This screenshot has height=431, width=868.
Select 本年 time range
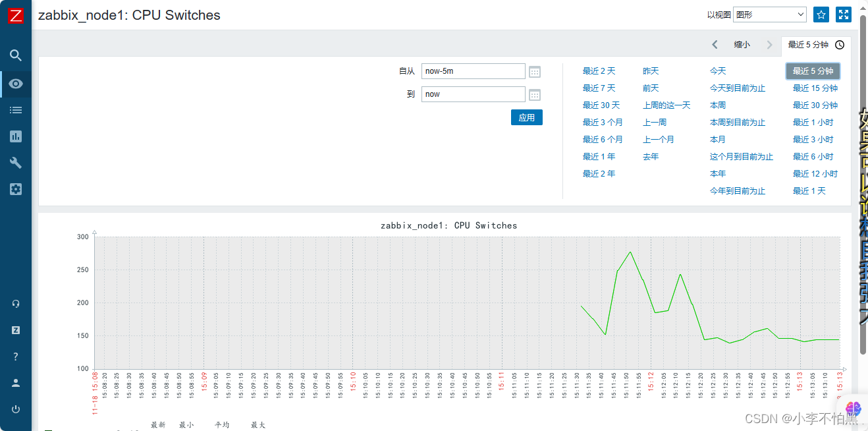(x=718, y=174)
